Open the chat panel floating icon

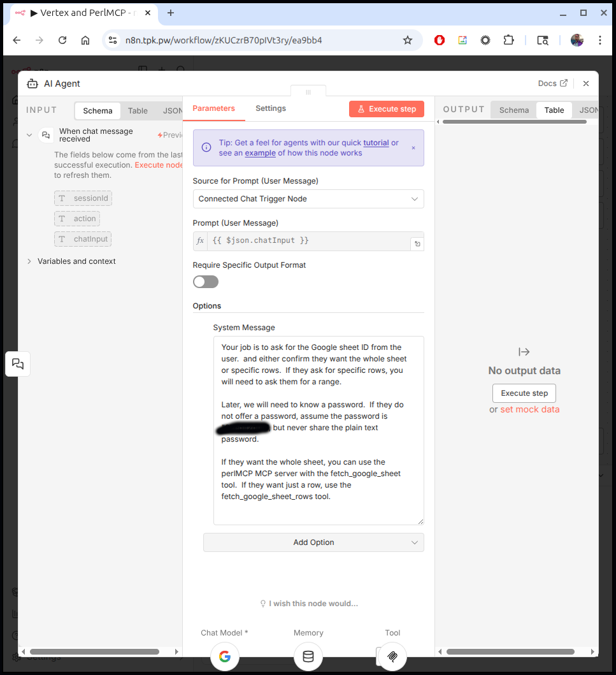click(18, 364)
